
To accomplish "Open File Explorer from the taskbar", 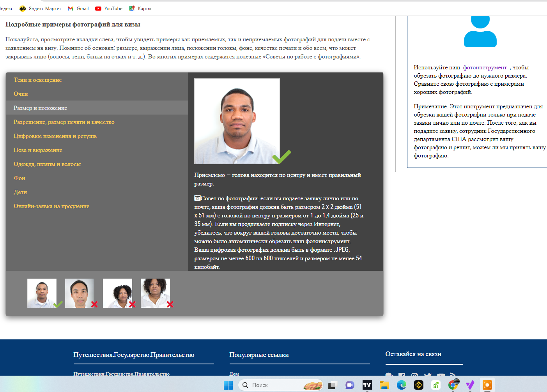I will [x=384, y=385].
